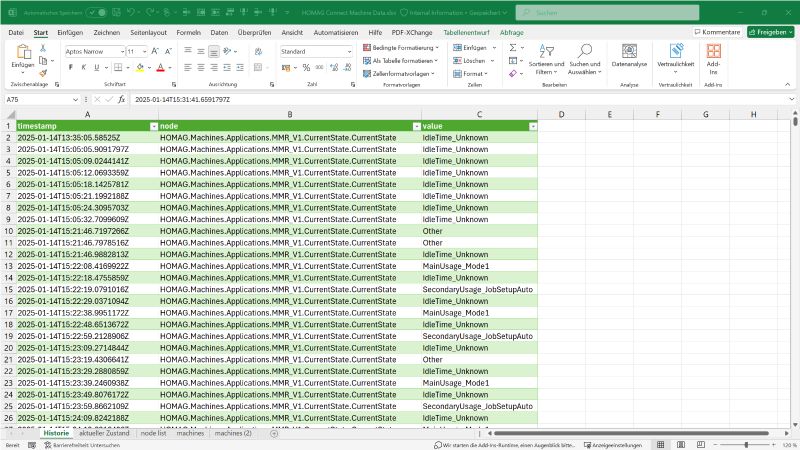Click Barrierefreiheit Untersuchen status
This screenshot has height=450, width=800.
pyautogui.click(x=82, y=445)
